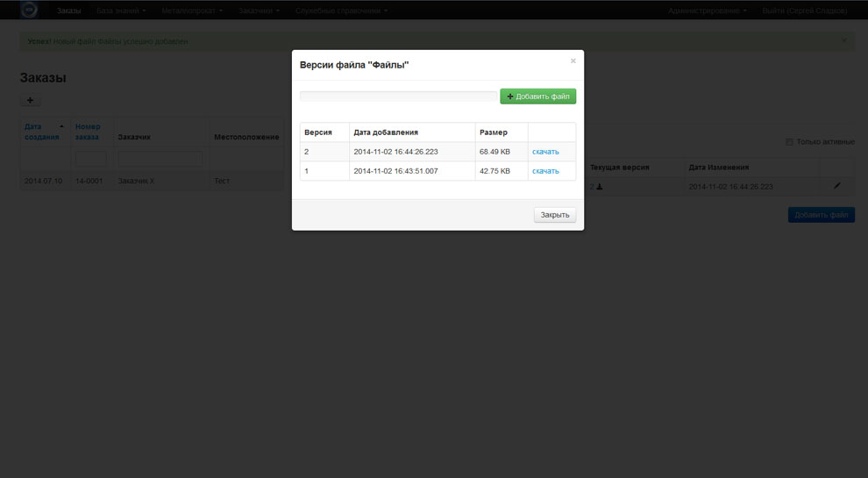This screenshot has width=868, height=478.
Task: Open the Металлопрокат dropdown menu
Action: tap(192, 11)
